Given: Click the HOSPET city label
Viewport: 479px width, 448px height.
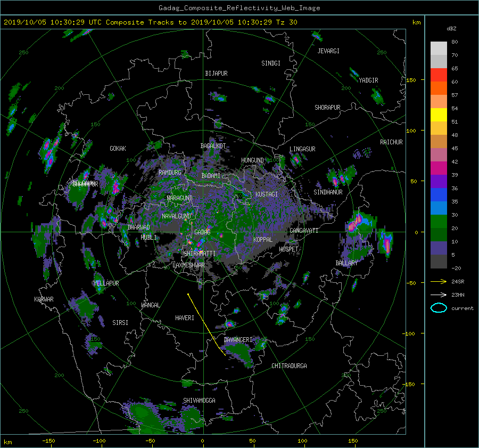Looking at the screenshot, I should click(288, 249).
